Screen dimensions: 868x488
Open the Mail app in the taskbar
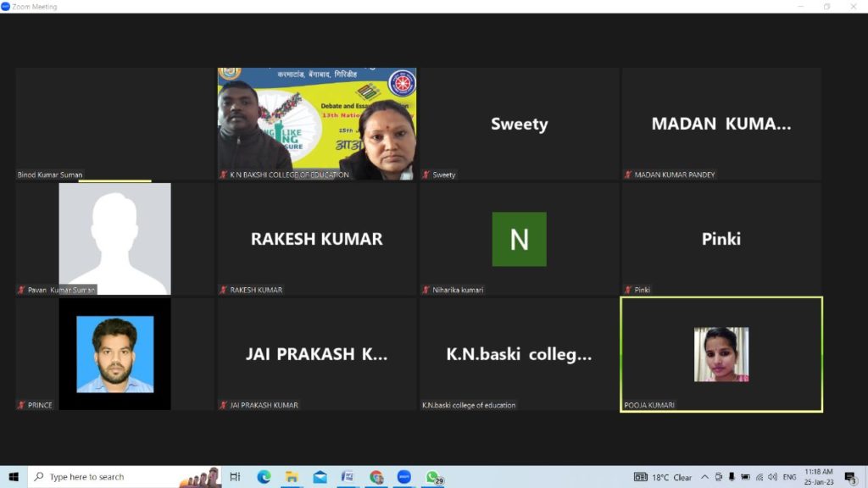click(320, 477)
